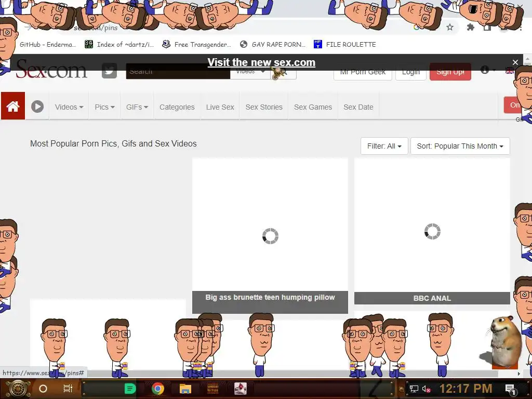Open Task View on taskbar
This screenshot has height=399, width=532.
(68, 389)
